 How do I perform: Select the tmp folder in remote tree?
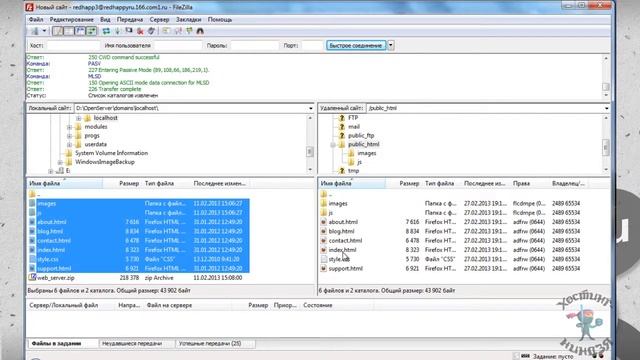353,171
